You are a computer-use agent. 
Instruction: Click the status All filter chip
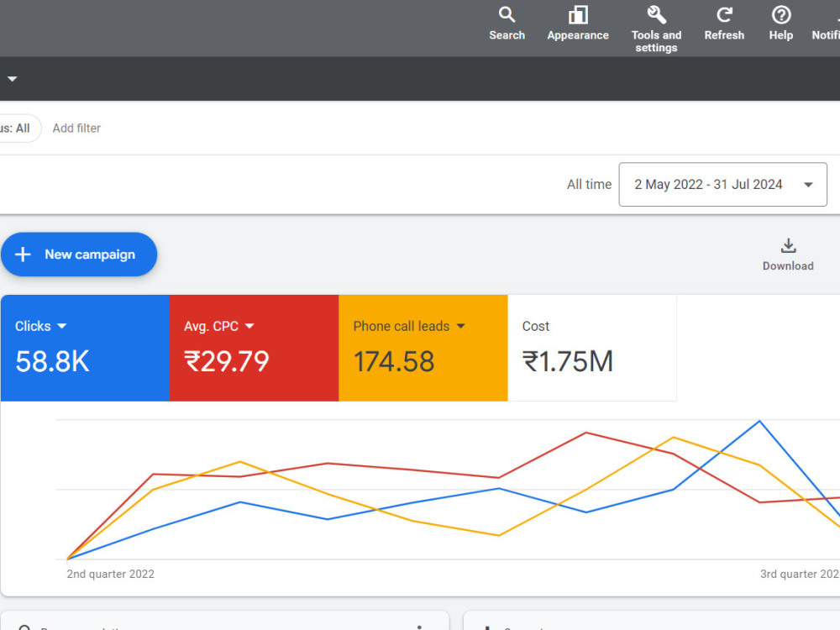coord(19,128)
